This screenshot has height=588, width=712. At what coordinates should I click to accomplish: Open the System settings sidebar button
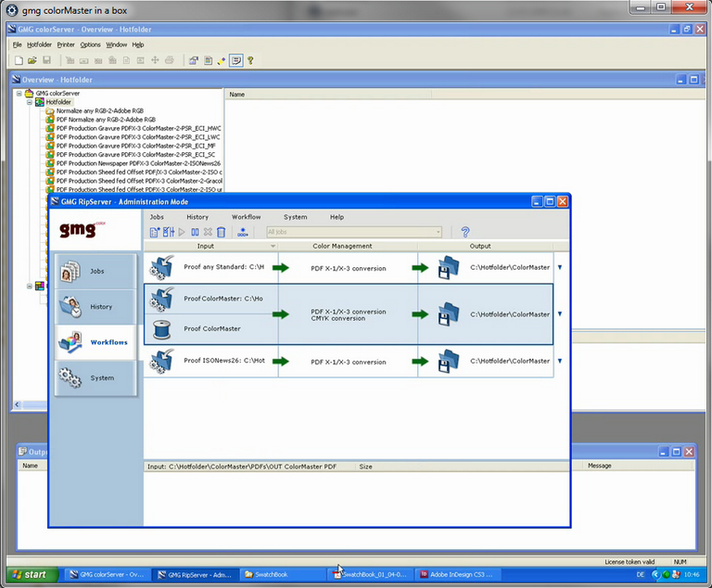tap(95, 377)
